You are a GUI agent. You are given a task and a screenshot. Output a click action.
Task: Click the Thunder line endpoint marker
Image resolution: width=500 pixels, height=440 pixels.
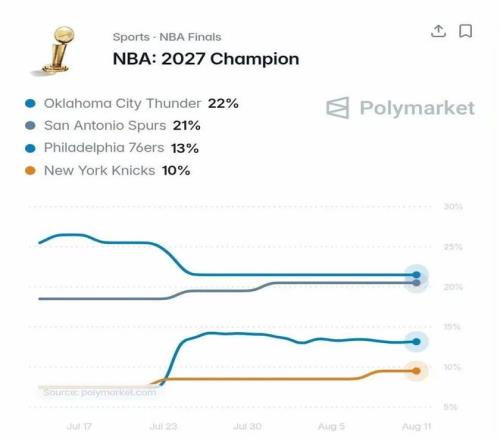(416, 275)
